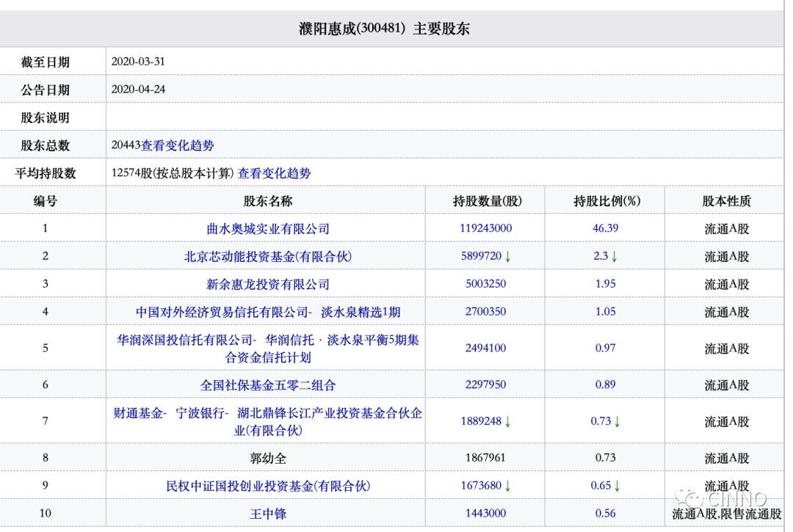This screenshot has width=793, height=532.
Task: Select the date 2020-03-31
Action: pos(138,62)
